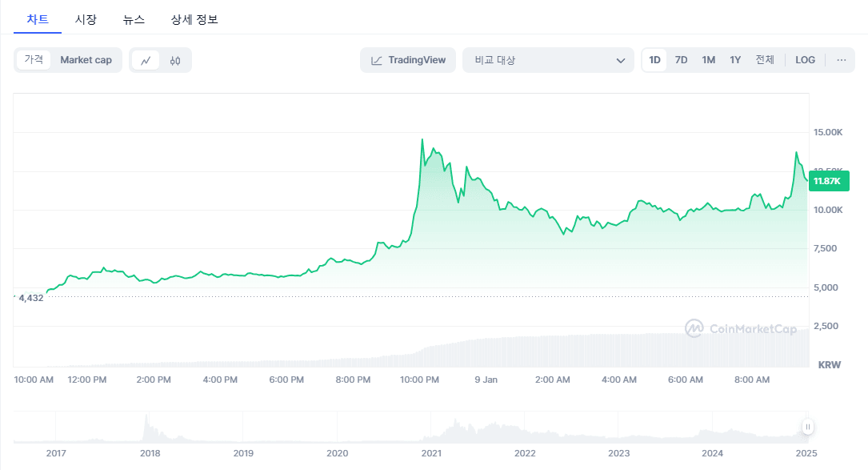Click 2018 on the history timeline
The width and height of the screenshot is (868, 470).
click(150, 453)
